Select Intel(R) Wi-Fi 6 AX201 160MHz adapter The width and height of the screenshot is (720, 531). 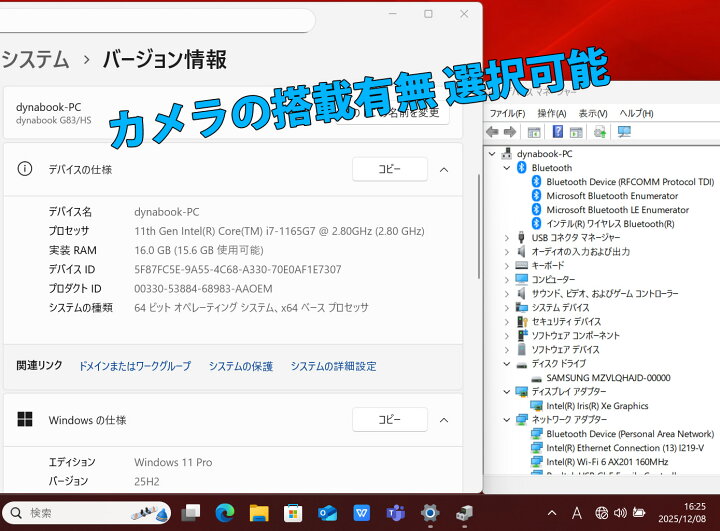[x=607, y=462]
